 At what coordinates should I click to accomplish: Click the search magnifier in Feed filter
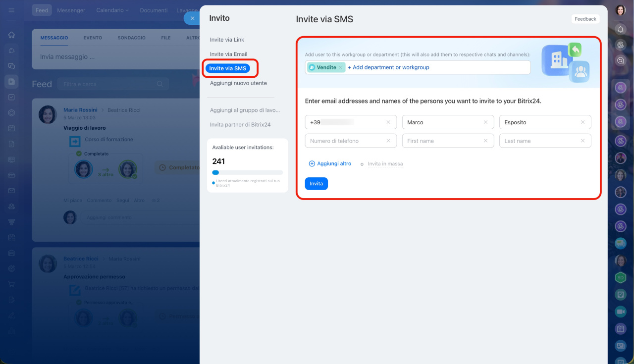[x=160, y=84]
